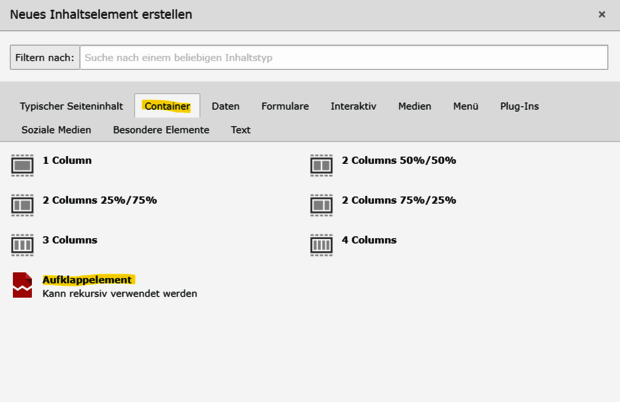Select the 3 Columns container icon
This screenshot has width=620, height=402.
(22, 245)
